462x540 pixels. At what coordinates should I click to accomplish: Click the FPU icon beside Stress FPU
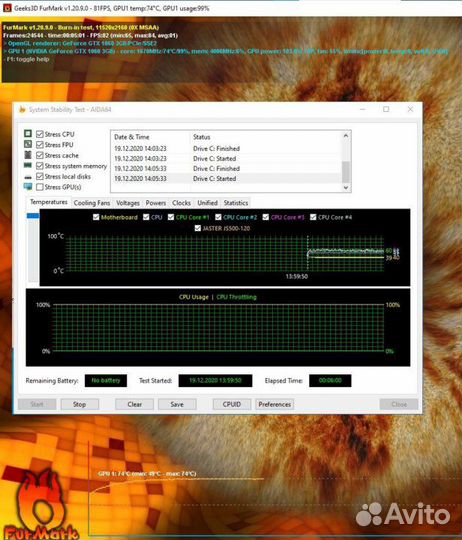28,144
